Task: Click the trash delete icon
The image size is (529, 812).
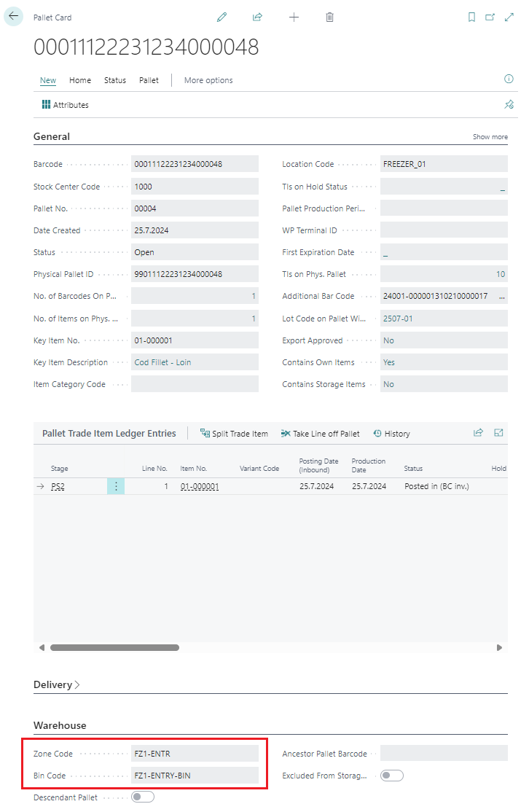Action: (x=329, y=17)
